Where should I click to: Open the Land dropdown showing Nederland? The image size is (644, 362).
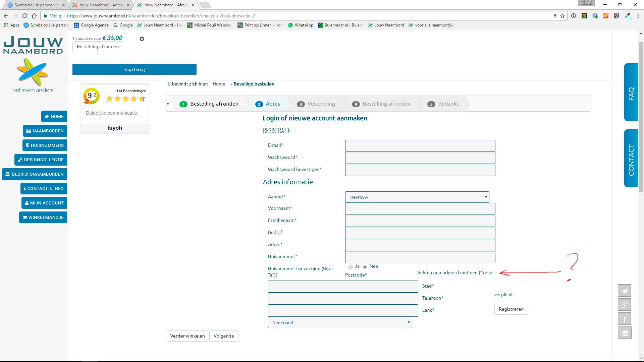pyautogui.click(x=340, y=322)
